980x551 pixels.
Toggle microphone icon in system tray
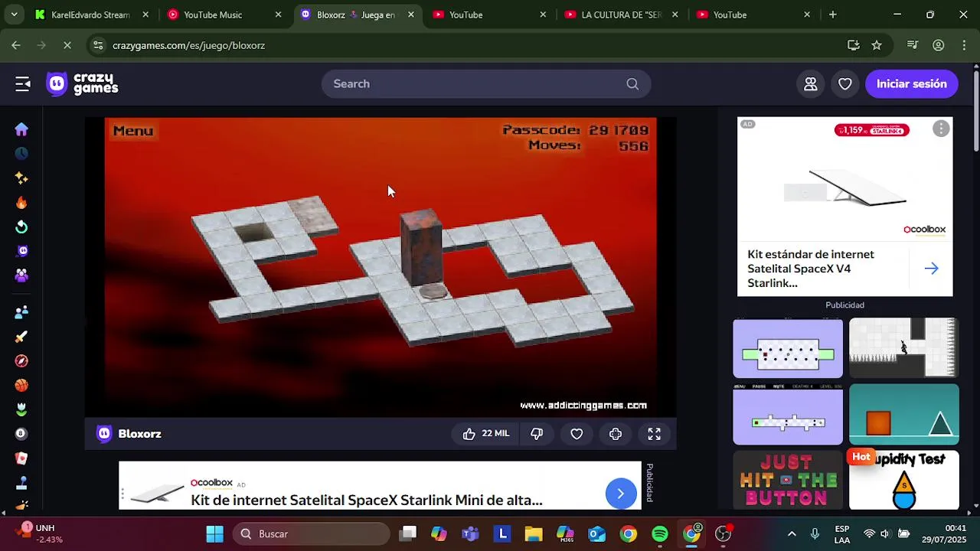[x=815, y=534]
